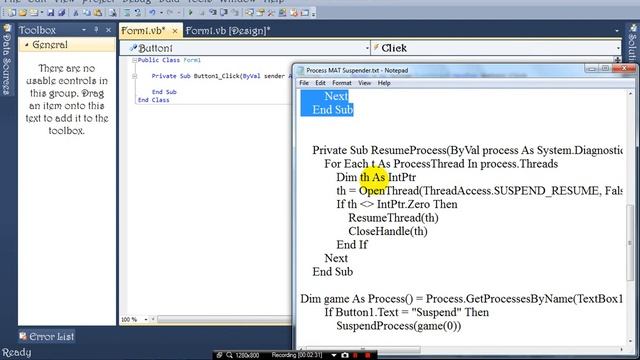The height and width of the screenshot is (360, 640).
Task: Open the recorder options dropdown arrow
Action: pos(334,355)
